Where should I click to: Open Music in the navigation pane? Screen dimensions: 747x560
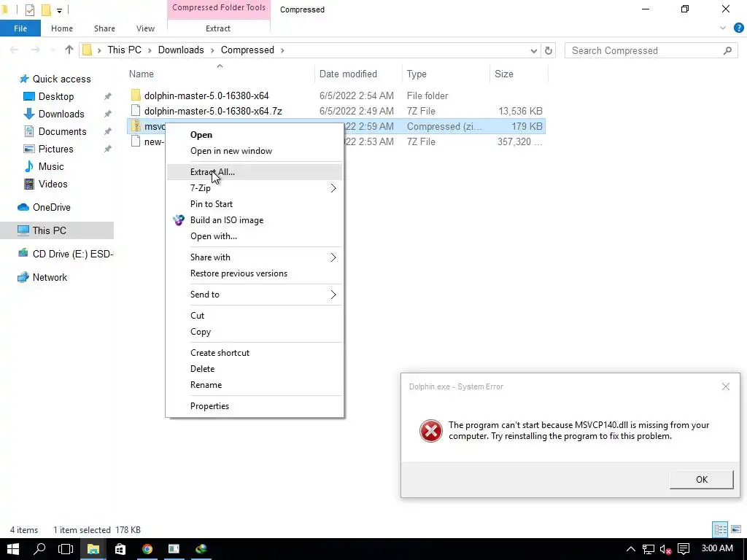(x=51, y=167)
